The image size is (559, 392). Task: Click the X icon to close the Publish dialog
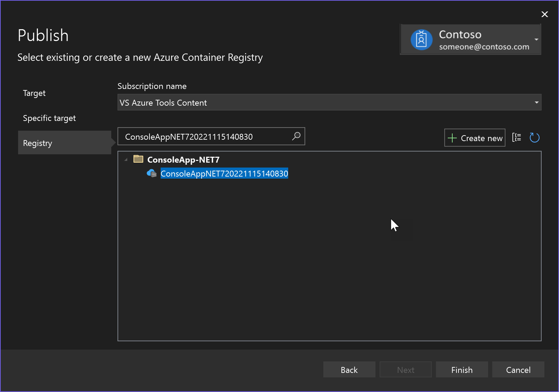point(544,14)
